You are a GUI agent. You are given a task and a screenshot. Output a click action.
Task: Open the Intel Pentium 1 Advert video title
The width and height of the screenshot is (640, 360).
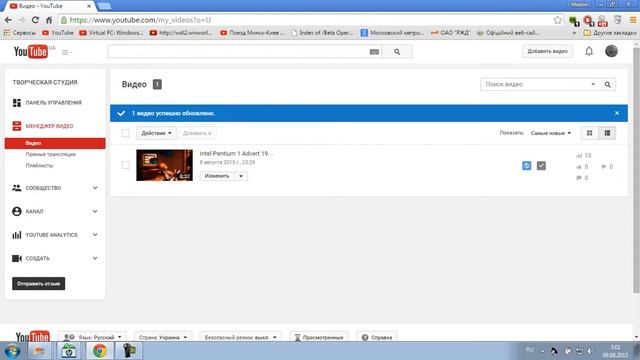[236, 153]
